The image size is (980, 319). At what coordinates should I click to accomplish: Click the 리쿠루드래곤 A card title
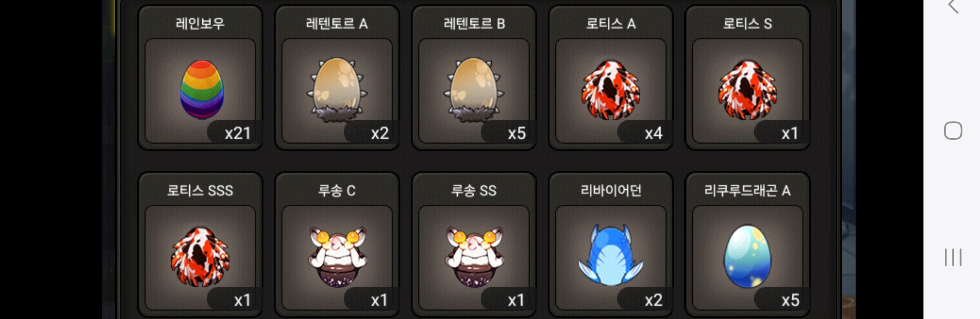click(x=748, y=190)
